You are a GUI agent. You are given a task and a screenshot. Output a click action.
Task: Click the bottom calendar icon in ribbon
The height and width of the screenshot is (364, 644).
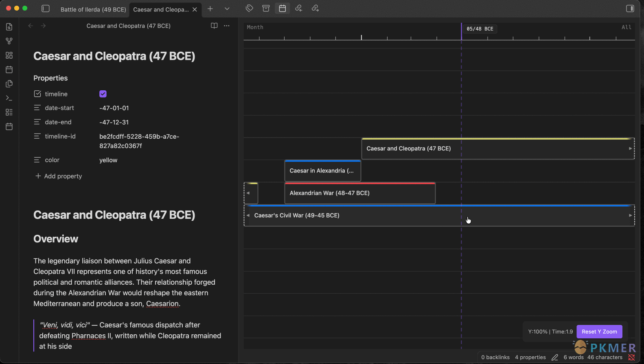point(9,126)
